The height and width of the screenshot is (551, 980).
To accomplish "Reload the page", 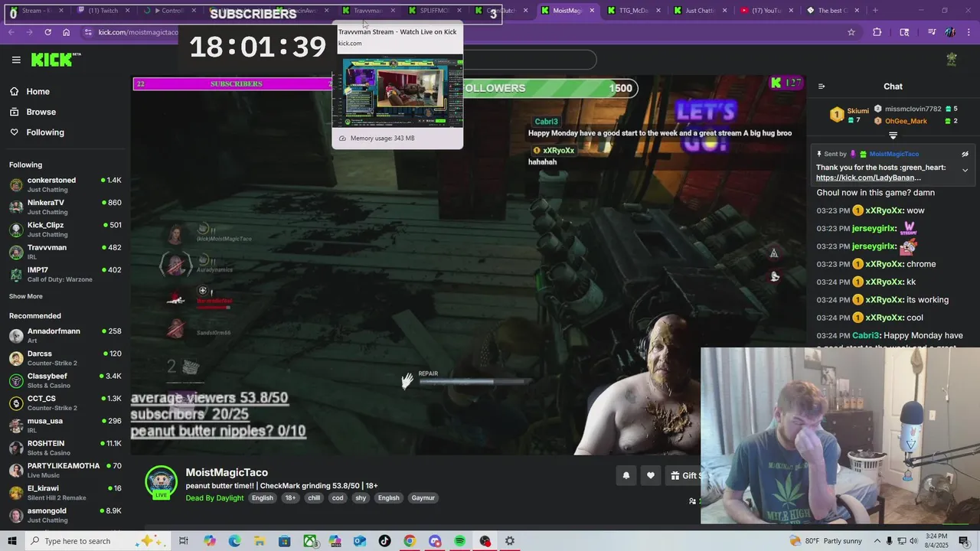I will [x=47, y=32].
